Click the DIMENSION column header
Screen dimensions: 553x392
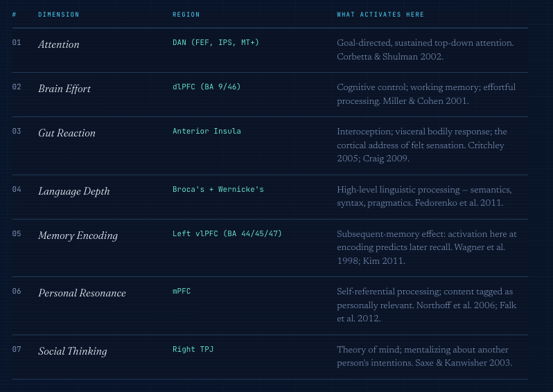pos(58,15)
